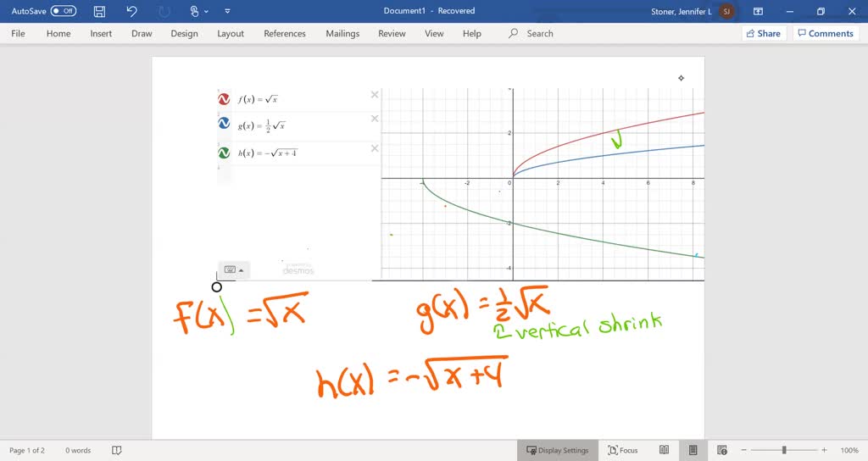868x461 pixels.
Task: Switch to the Insert tab
Action: pos(101,33)
